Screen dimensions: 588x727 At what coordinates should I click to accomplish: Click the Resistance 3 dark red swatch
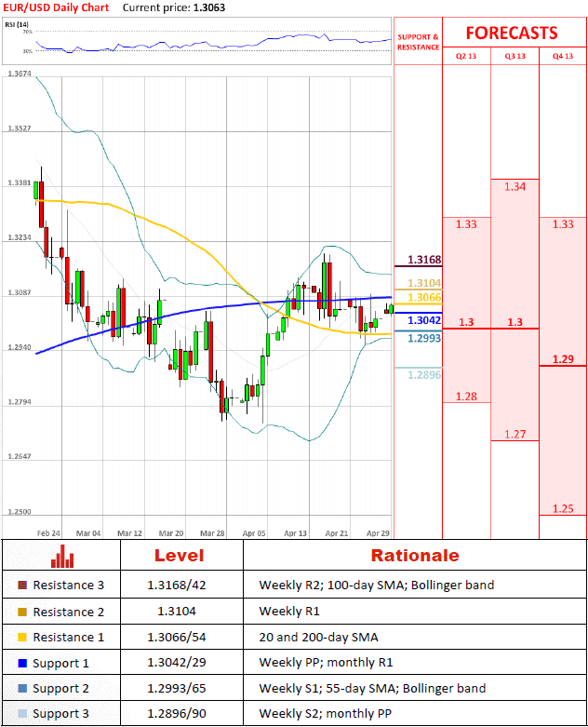pos(22,586)
